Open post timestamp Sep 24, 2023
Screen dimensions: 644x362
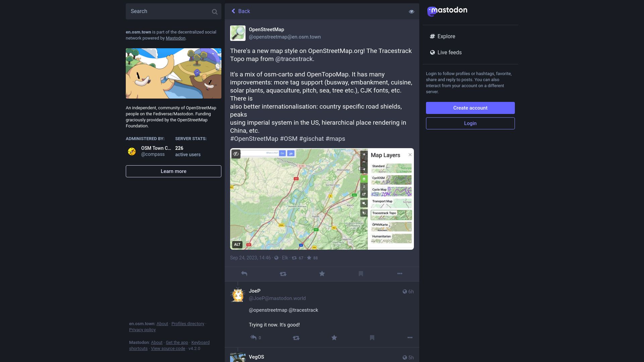click(250, 258)
